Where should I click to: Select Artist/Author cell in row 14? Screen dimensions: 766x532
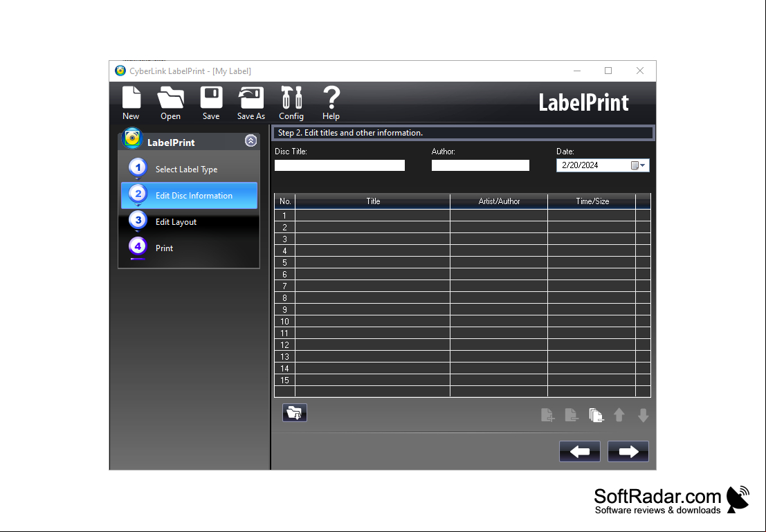(x=499, y=368)
